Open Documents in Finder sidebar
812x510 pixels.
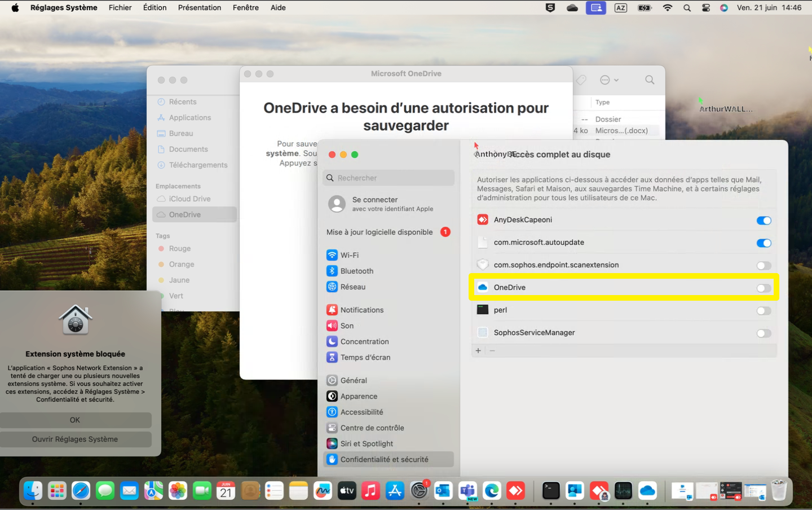(195, 149)
